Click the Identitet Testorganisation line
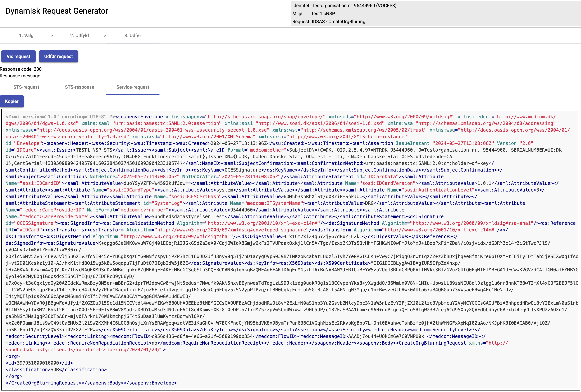The height and width of the screenshot is (392, 581). pos(344,5)
